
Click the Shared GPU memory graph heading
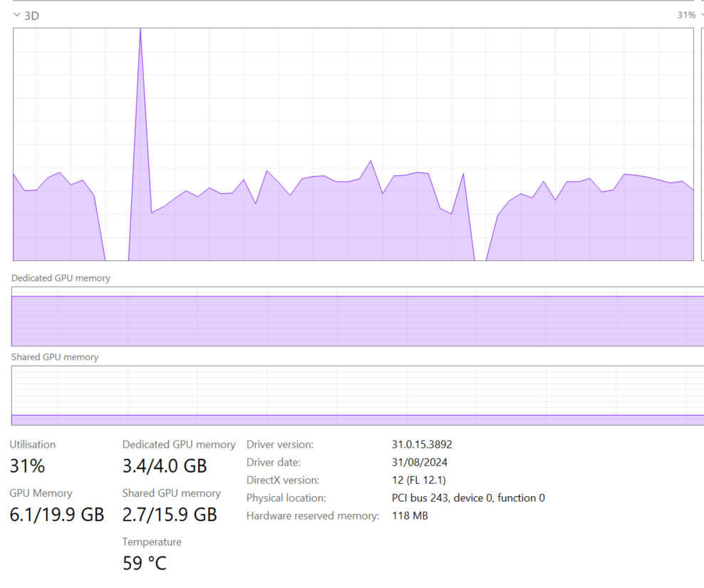[x=55, y=357]
